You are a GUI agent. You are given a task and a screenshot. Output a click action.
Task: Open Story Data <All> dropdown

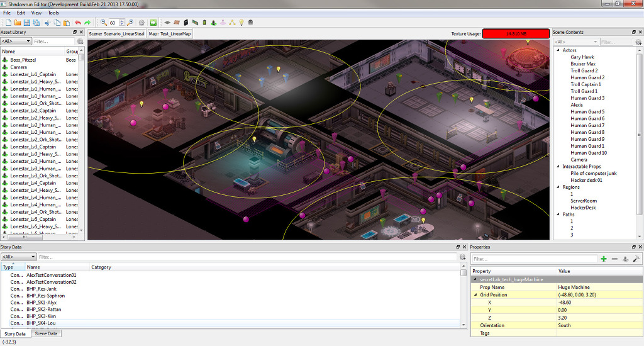click(x=18, y=257)
